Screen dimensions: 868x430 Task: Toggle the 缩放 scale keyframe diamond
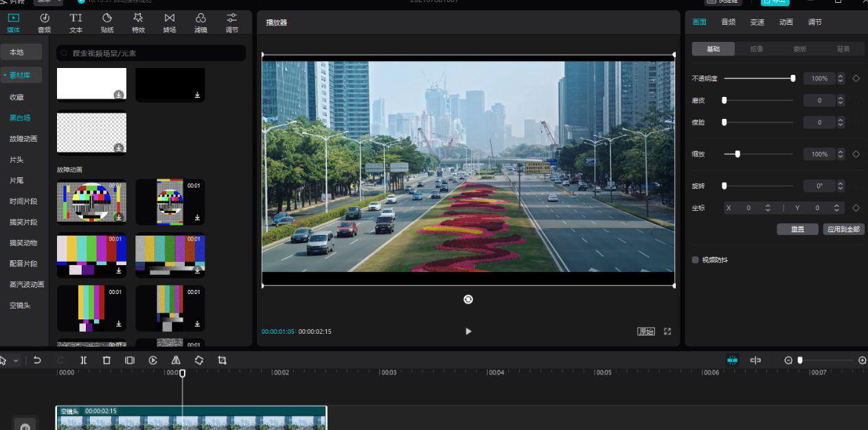(856, 154)
